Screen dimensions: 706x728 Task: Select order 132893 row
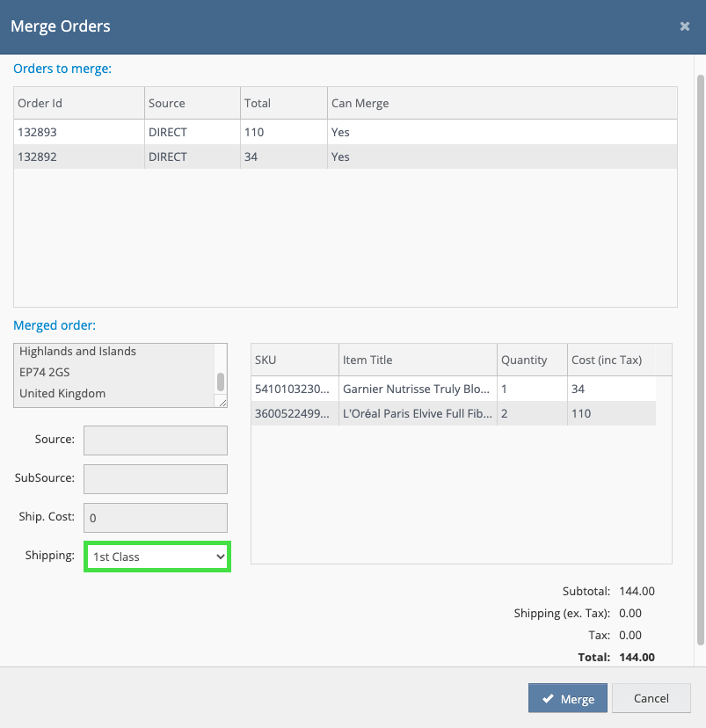(x=345, y=132)
